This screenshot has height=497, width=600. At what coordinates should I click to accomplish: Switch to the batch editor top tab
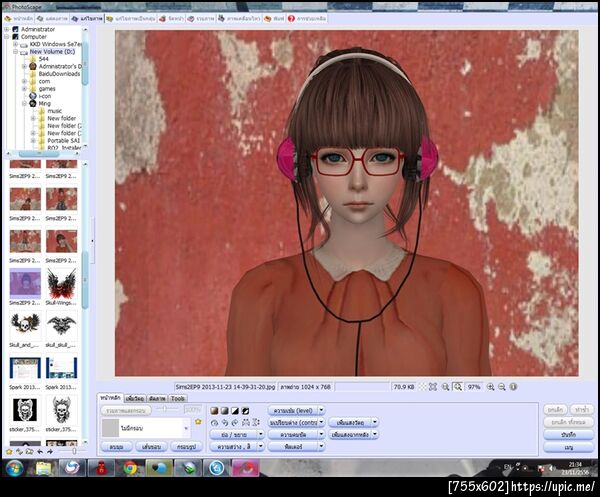(x=131, y=18)
